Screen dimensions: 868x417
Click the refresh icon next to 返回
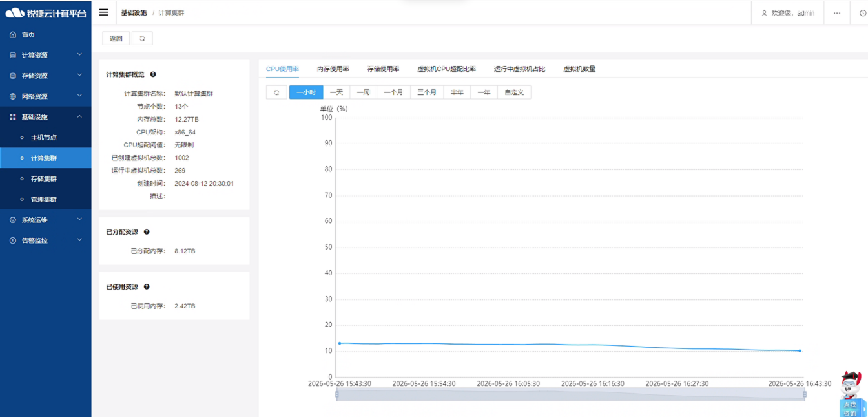coord(142,38)
